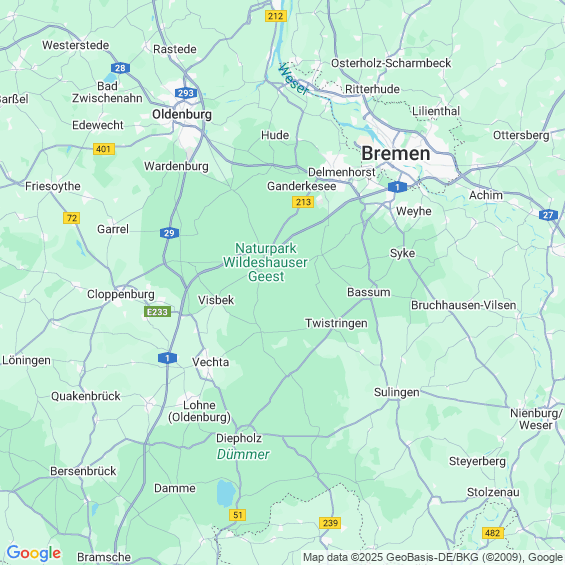This screenshot has width=565, height=565.
Task: Click the yellow 51 road marker
Action: point(237,515)
